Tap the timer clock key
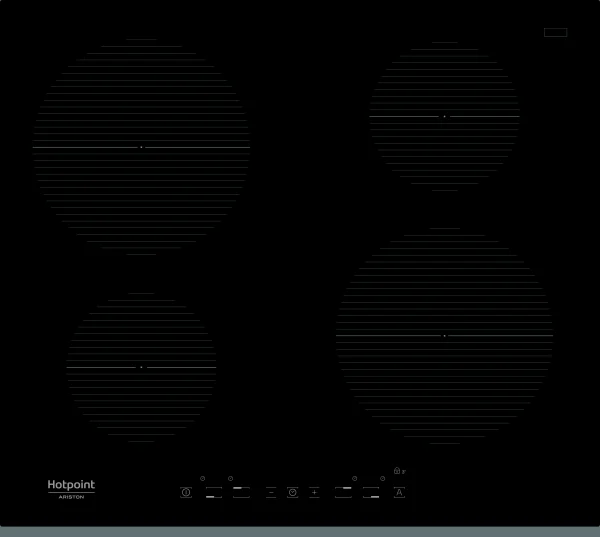Viewport: 600px width, 537px height. click(293, 492)
